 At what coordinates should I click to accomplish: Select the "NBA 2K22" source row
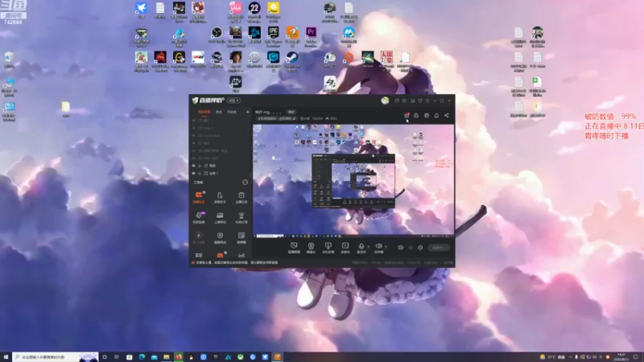pyautogui.click(x=220, y=158)
